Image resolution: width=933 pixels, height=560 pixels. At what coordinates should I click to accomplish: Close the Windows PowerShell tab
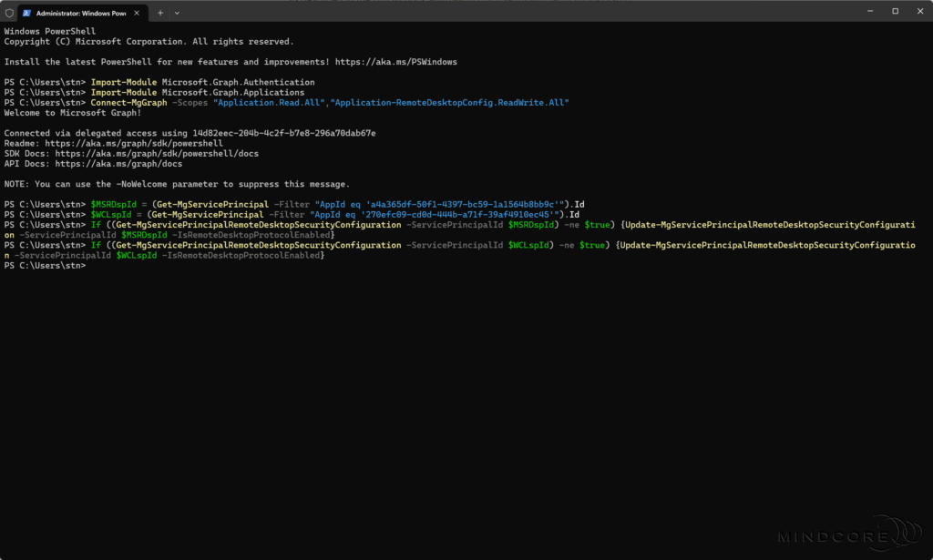(x=137, y=13)
